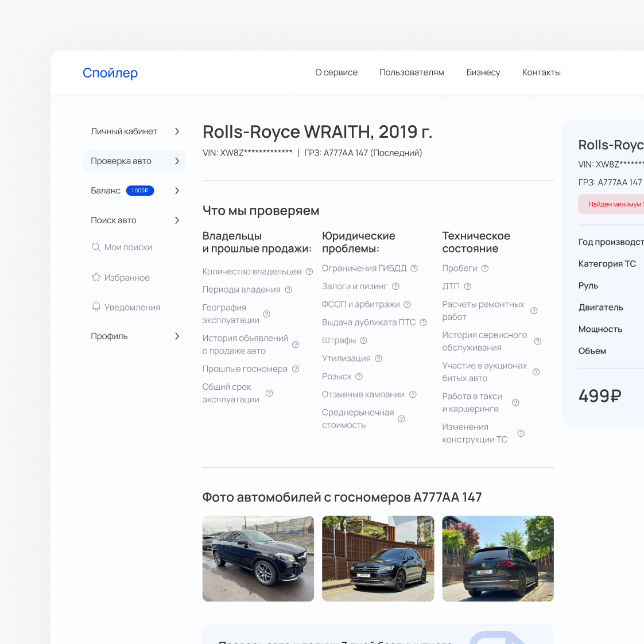Click the Количество владельцев text
The image size is (644, 644).
click(x=252, y=271)
